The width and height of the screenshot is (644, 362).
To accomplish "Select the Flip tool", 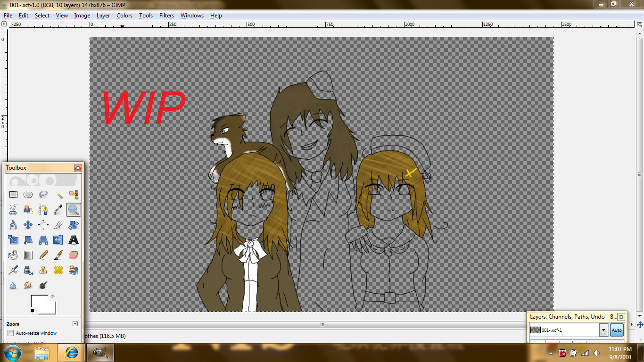I will click(x=58, y=239).
